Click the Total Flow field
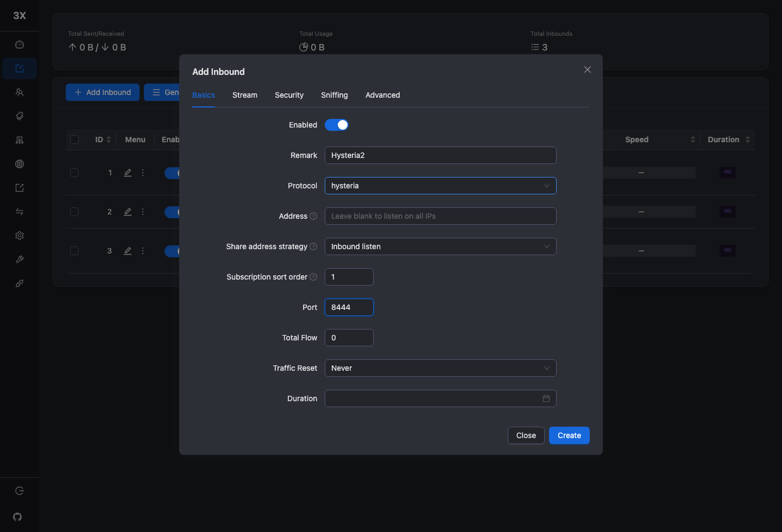This screenshot has width=782, height=532. [349, 338]
